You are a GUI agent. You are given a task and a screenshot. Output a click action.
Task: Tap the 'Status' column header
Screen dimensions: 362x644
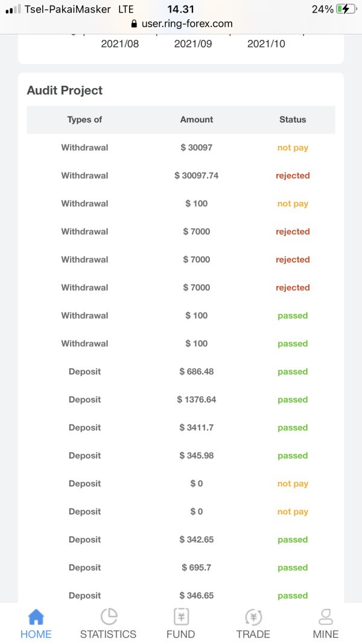pyautogui.click(x=293, y=120)
